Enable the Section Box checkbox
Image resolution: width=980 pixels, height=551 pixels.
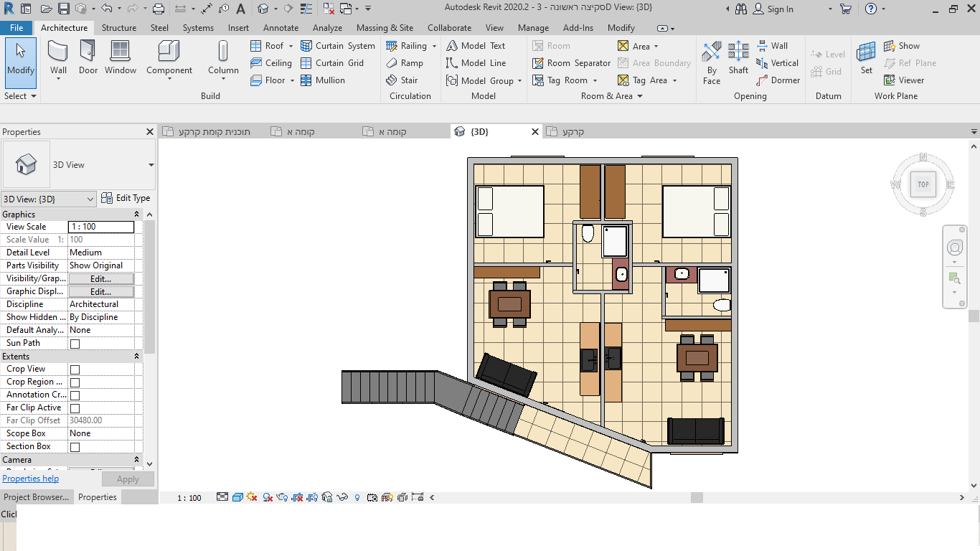point(75,447)
